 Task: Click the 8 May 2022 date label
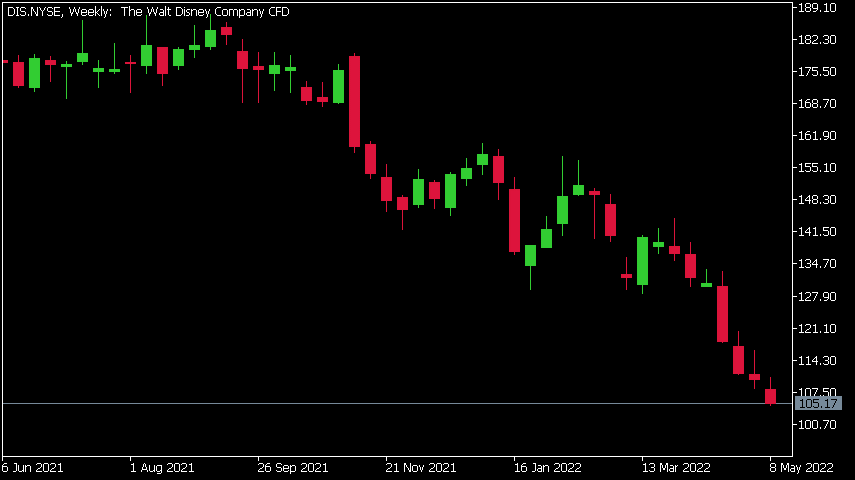click(x=802, y=468)
